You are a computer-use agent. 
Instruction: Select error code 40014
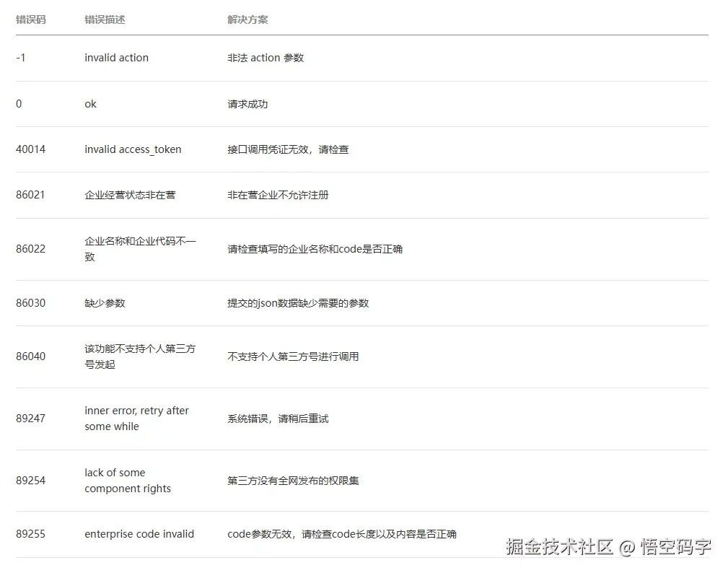pyautogui.click(x=30, y=149)
